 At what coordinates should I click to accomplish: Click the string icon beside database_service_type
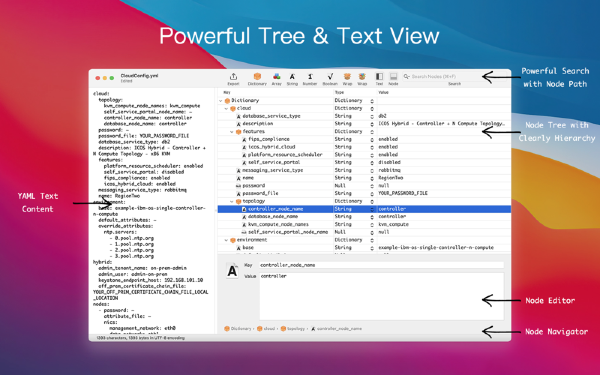238,116
